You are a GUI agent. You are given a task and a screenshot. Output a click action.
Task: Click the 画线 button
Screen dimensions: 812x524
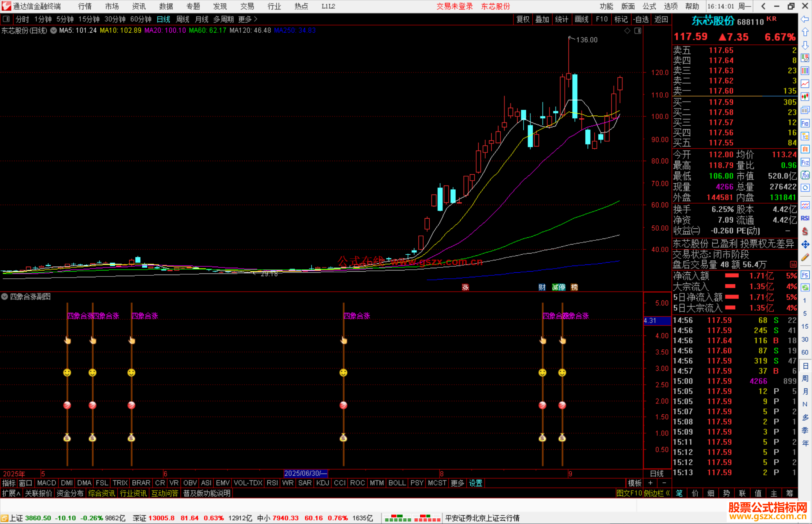point(582,19)
